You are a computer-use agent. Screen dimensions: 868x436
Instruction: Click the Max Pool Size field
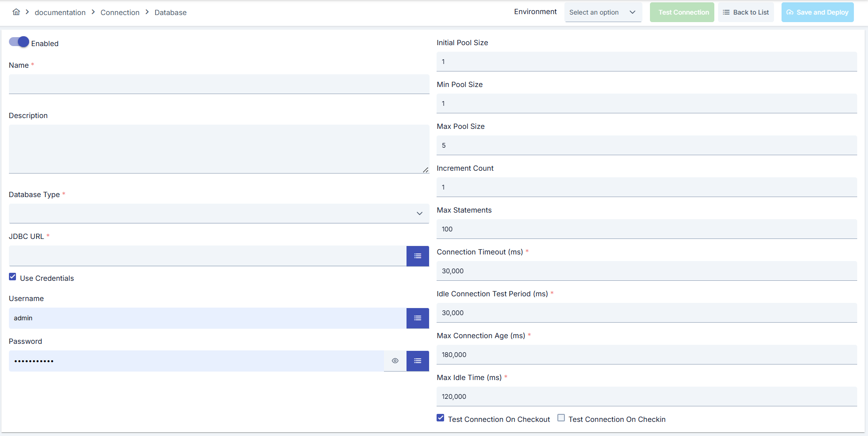point(647,145)
